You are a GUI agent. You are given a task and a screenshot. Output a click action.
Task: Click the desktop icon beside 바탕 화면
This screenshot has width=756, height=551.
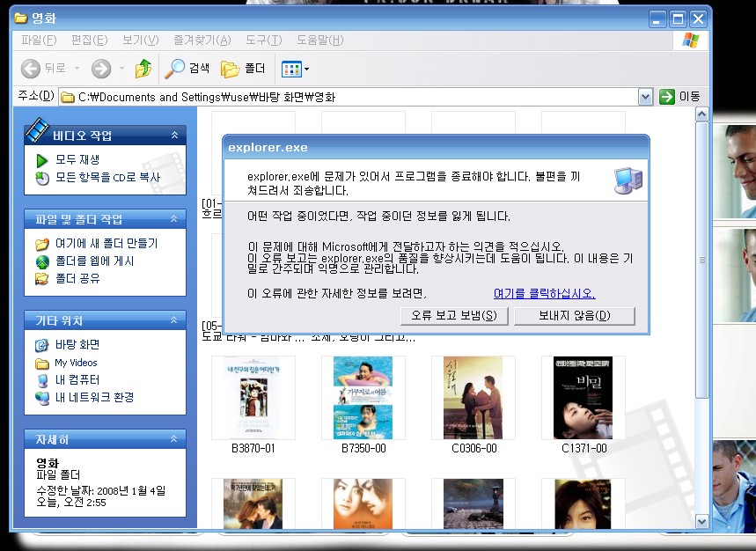coord(42,345)
